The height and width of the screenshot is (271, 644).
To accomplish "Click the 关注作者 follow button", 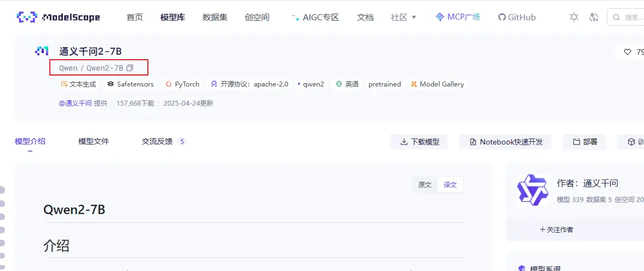I will point(556,229).
